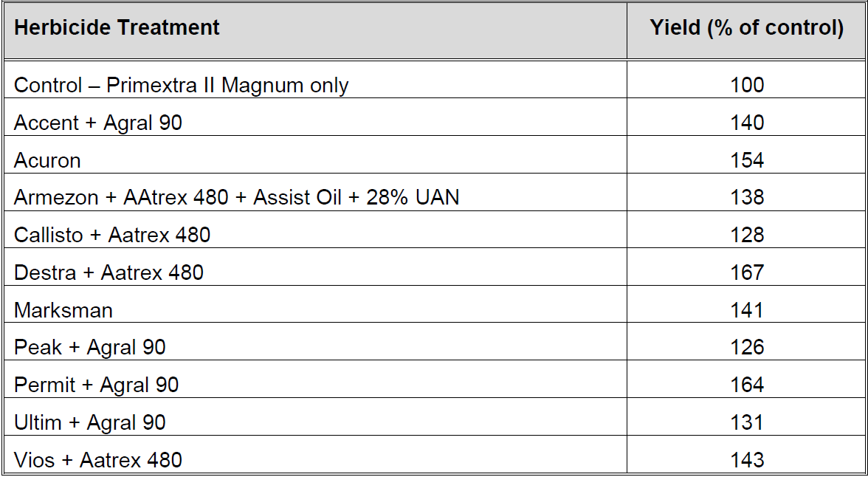868x477 pixels.
Task: Select the yield value 164
Action: [747, 385]
